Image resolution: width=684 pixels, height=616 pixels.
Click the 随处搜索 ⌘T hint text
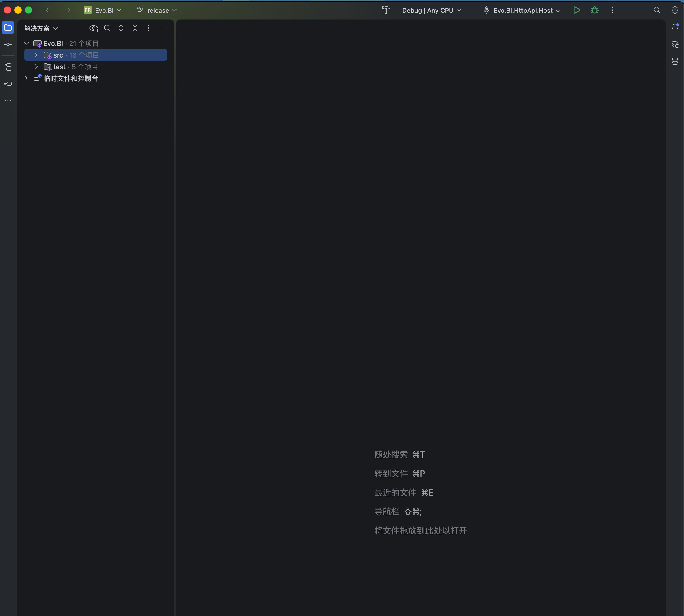point(400,455)
